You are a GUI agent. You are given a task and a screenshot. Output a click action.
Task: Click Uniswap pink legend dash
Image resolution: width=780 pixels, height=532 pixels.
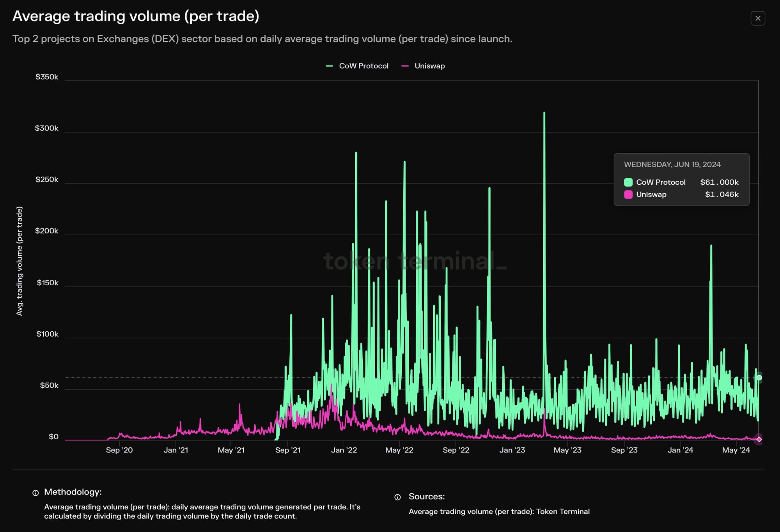(x=405, y=66)
